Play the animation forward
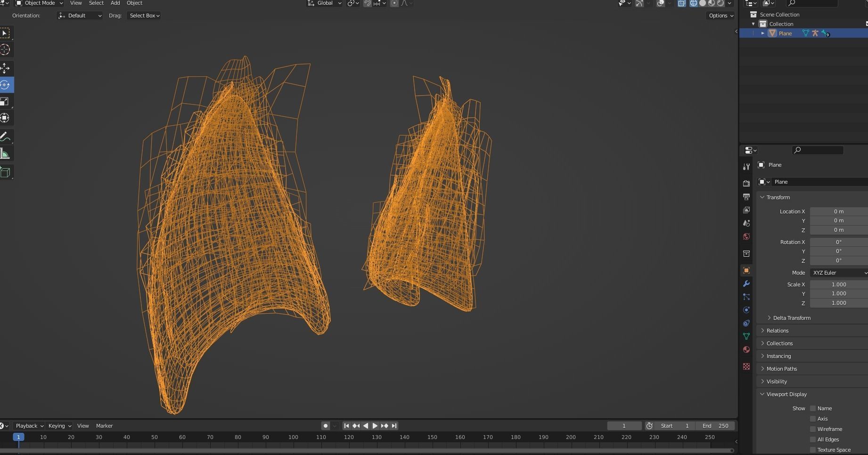Screen dimensions: 868x455 pyautogui.click(x=375, y=426)
